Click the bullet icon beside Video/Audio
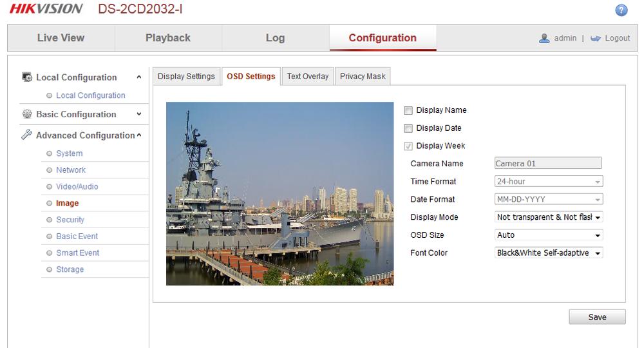 pyautogui.click(x=50, y=186)
